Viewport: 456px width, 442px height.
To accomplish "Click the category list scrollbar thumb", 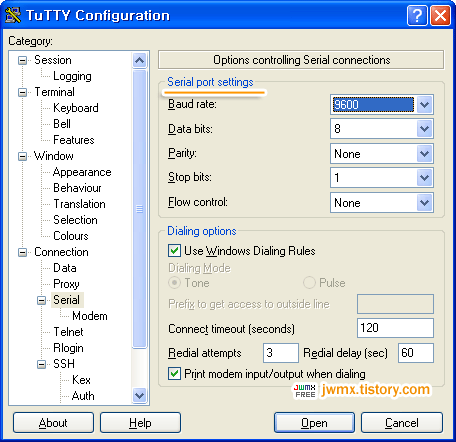I will pyautogui.click(x=139, y=209).
